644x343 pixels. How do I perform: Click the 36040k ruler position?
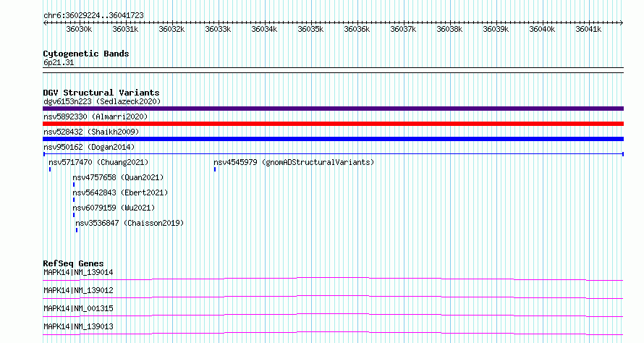pos(542,29)
